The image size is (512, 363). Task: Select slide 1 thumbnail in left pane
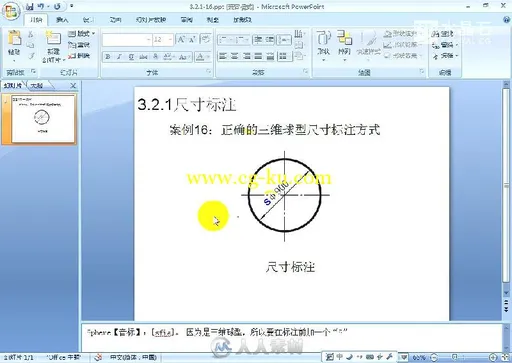[43, 118]
